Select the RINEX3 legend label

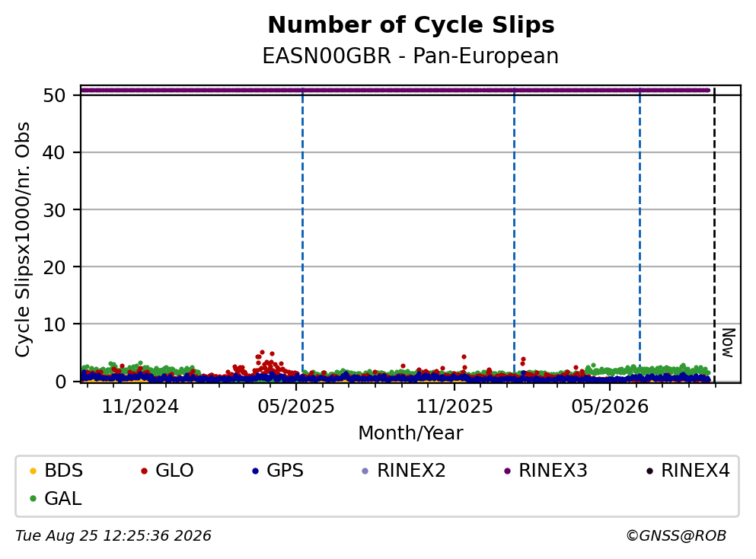coord(553,471)
